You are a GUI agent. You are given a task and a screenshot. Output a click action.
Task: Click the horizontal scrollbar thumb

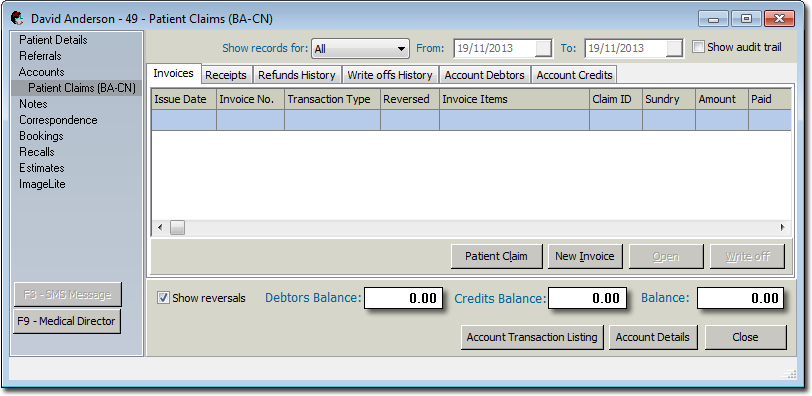click(178, 227)
